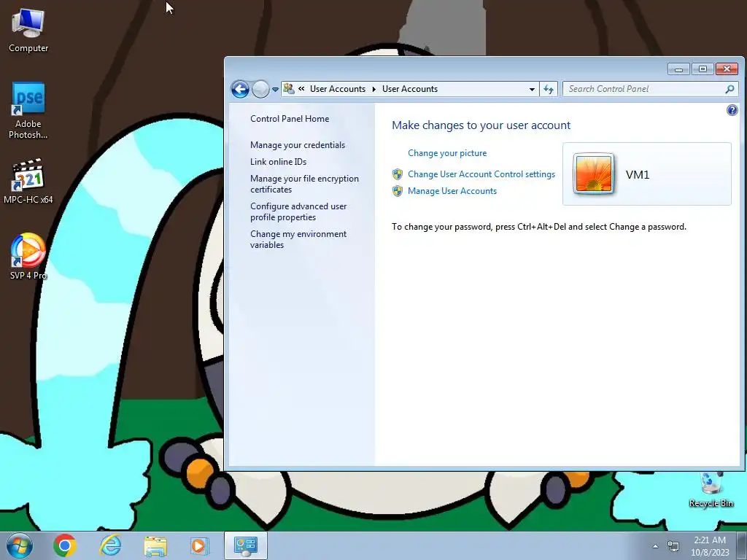Go back with the blue Back arrow
Screen dimensions: 747x560
pyautogui.click(x=240, y=89)
